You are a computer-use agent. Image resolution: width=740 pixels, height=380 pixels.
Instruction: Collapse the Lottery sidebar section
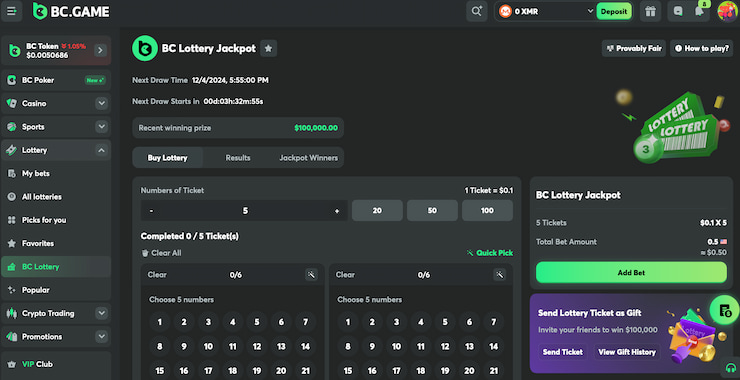pos(101,150)
